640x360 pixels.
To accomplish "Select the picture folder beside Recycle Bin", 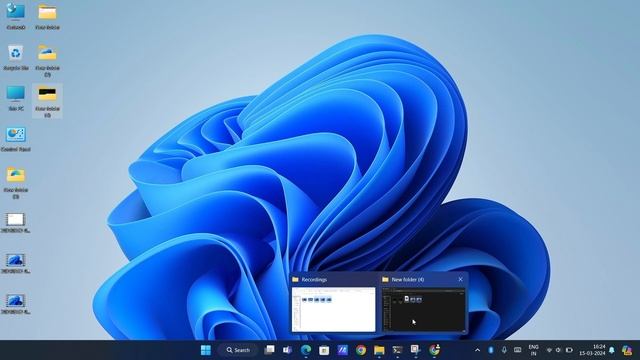I will click(x=47, y=61).
